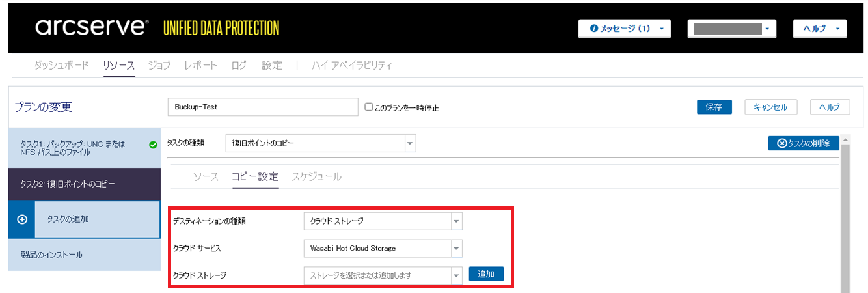Expand the クラウド サービス dropdown
The image size is (868, 293).
coord(456,248)
